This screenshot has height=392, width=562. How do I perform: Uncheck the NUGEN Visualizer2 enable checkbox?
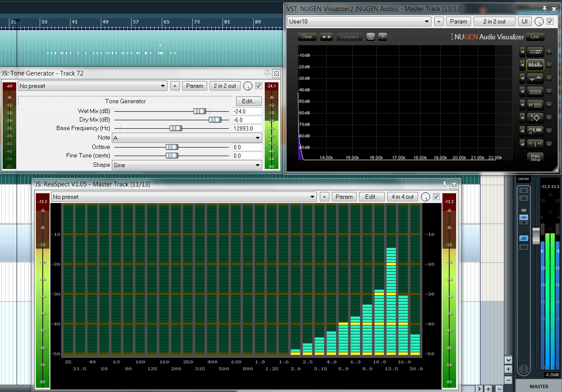550,21
